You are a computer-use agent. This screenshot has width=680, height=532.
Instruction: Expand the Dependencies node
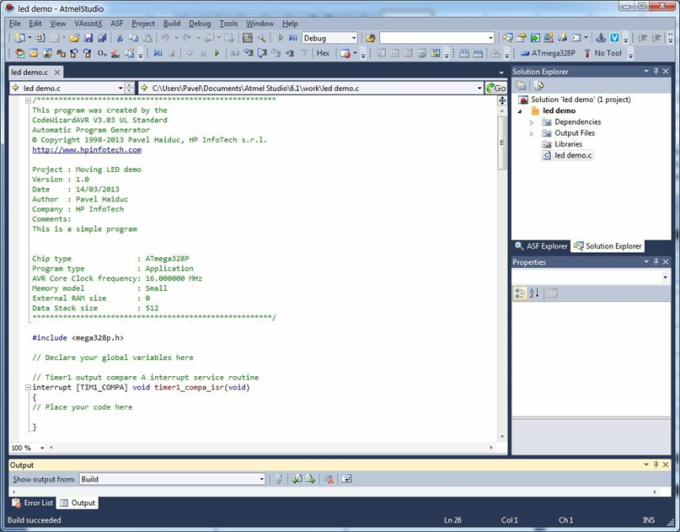pyautogui.click(x=532, y=122)
